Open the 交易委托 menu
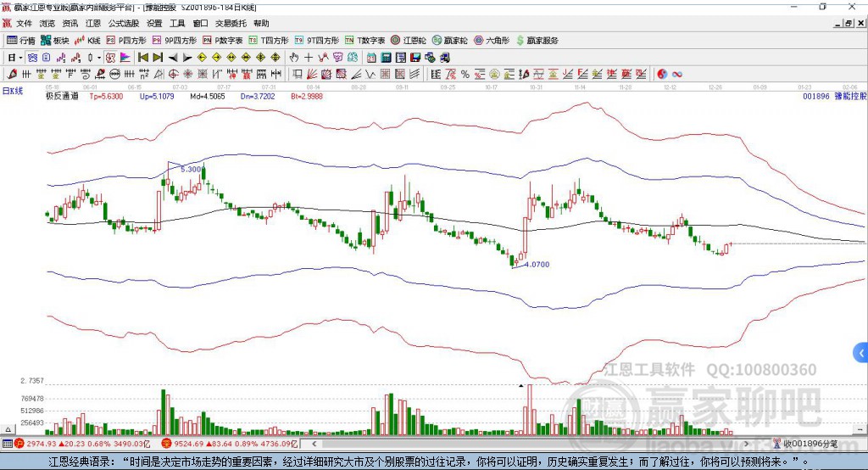The width and height of the screenshot is (868, 470). pos(231,23)
